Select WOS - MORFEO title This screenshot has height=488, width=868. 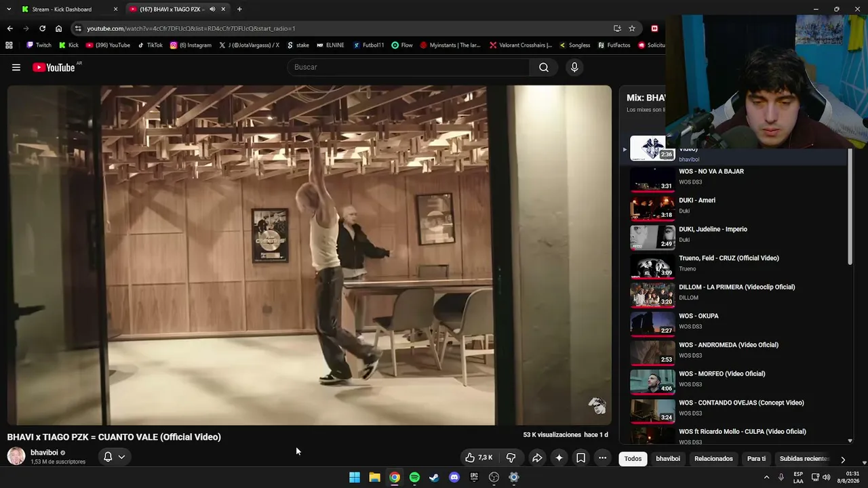722,374
